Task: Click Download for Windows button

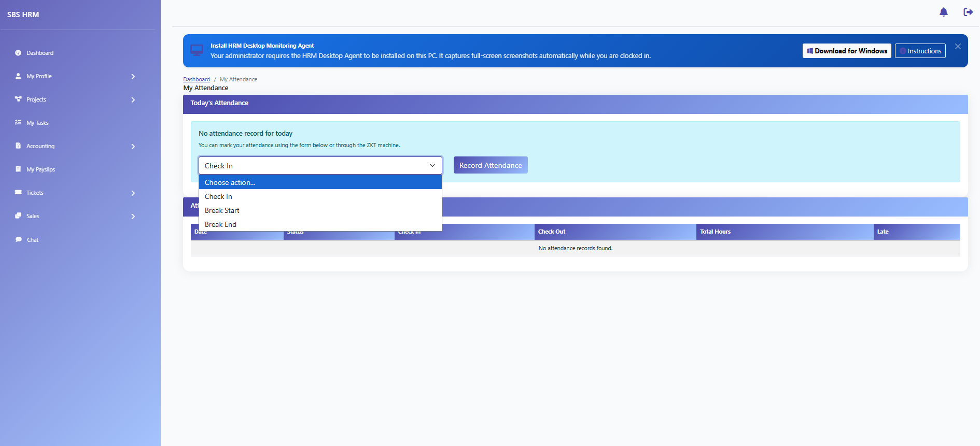Action: coord(847,51)
